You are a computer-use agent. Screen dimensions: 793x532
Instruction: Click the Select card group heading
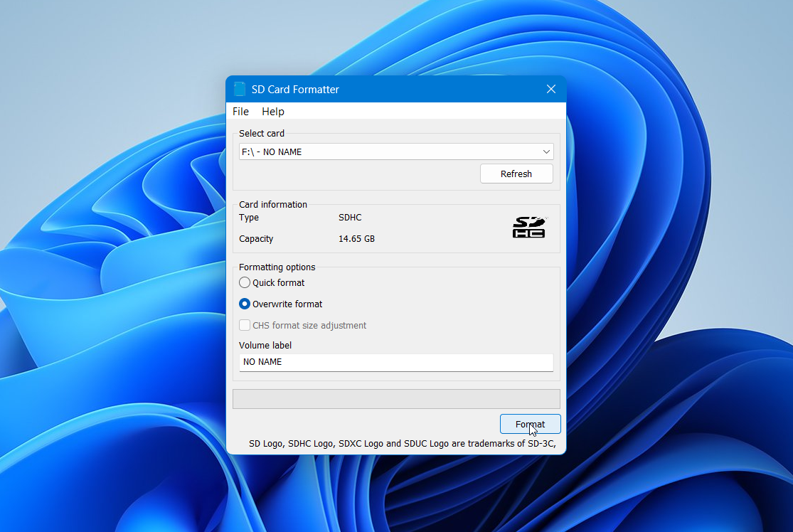click(262, 134)
